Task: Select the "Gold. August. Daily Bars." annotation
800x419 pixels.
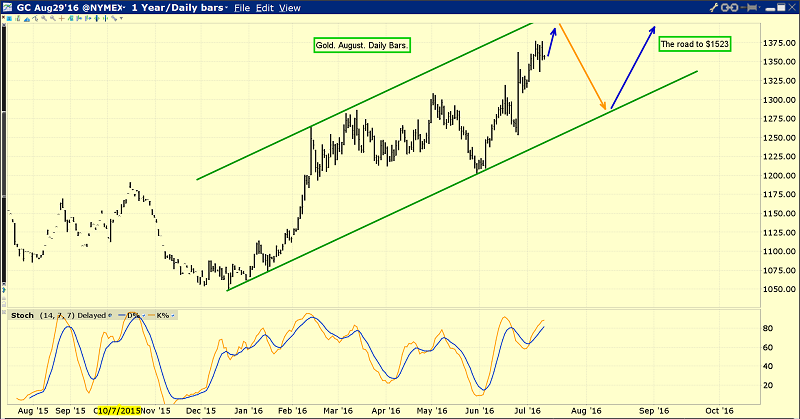Action: coord(356,45)
